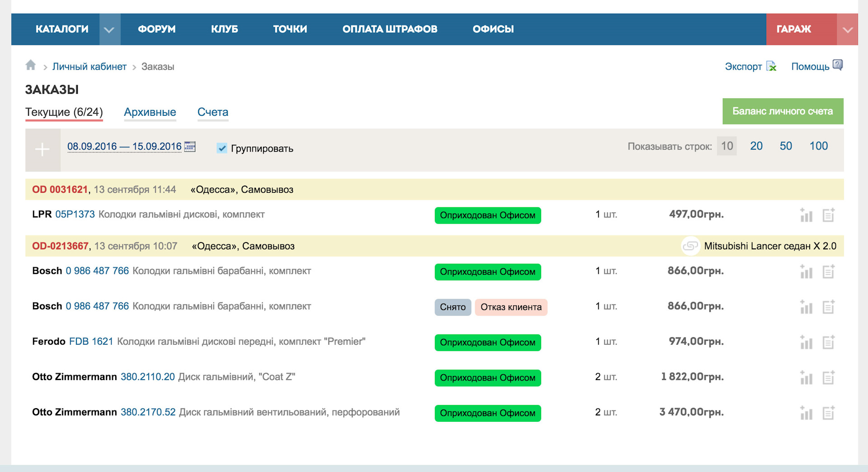The width and height of the screenshot is (868, 472).
Task: Click the Снято status badge
Action: tap(453, 307)
